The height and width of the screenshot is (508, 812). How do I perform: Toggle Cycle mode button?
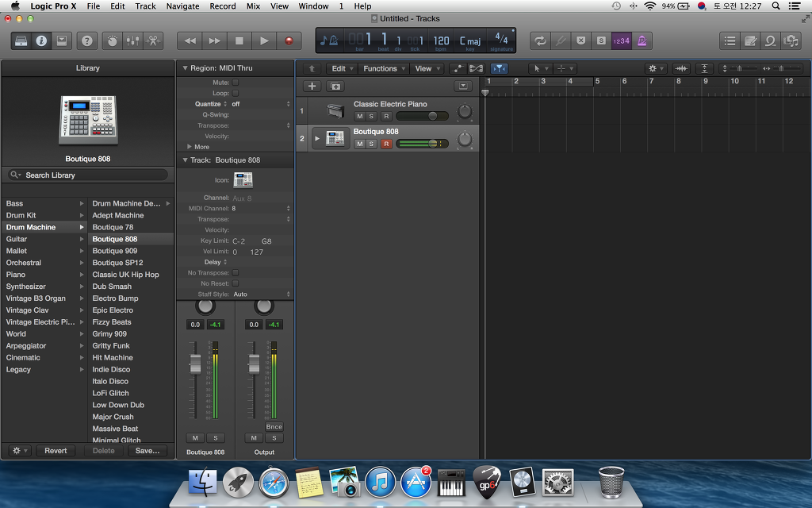540,40
